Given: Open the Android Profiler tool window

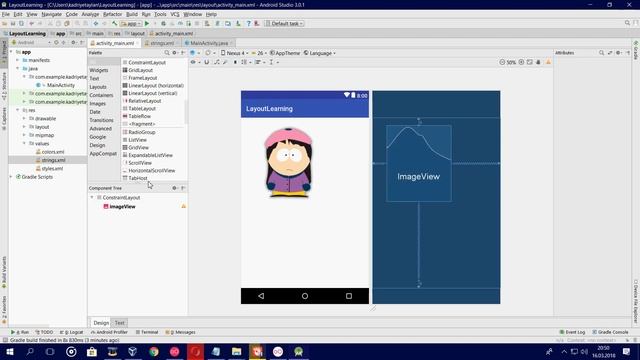Looking at the screenshot, I should pyautogui.click(x=109, y=332).
